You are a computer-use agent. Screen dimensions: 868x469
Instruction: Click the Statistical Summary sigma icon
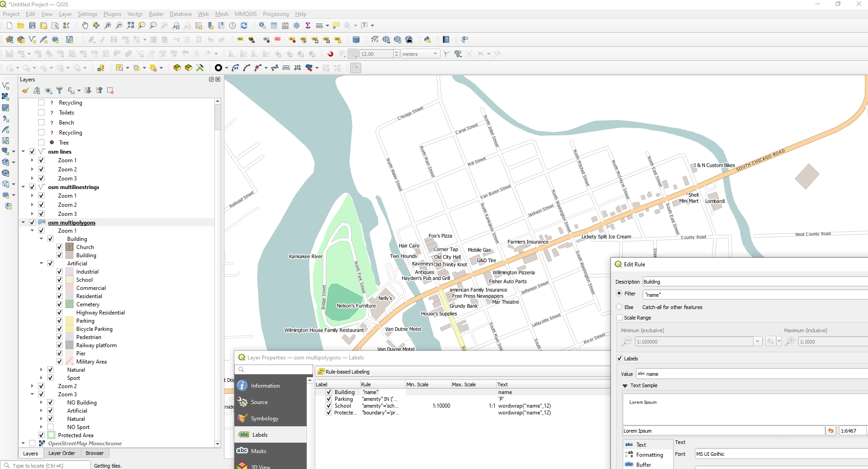click(x=308, y=25)
